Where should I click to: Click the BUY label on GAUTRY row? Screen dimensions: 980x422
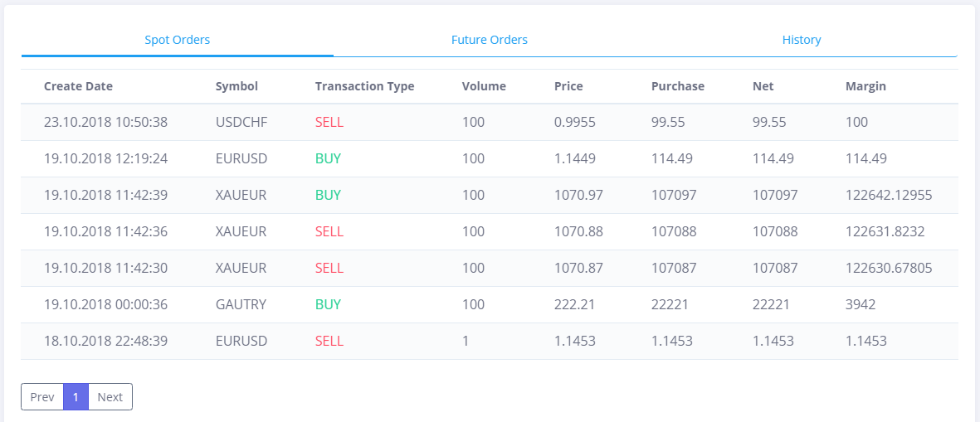coord(328,304)
